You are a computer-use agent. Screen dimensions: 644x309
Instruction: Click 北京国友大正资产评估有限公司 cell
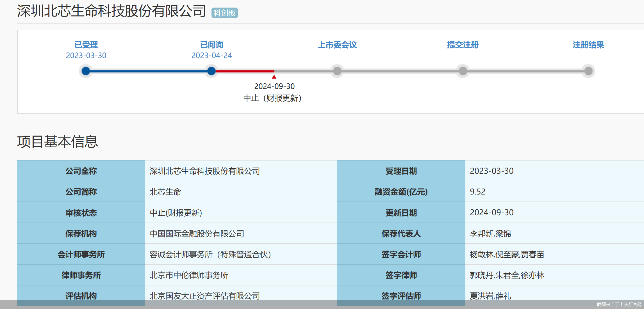(241, 296)
